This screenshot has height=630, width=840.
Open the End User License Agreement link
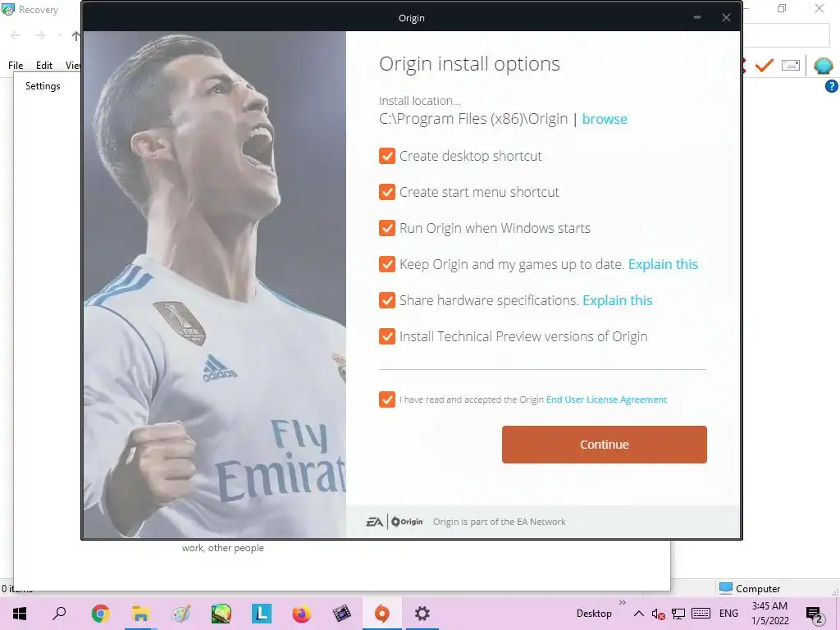coord(606,399)
